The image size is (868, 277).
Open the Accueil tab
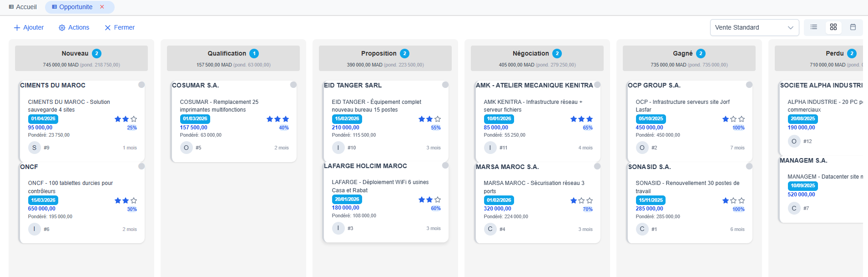[23, 7]
